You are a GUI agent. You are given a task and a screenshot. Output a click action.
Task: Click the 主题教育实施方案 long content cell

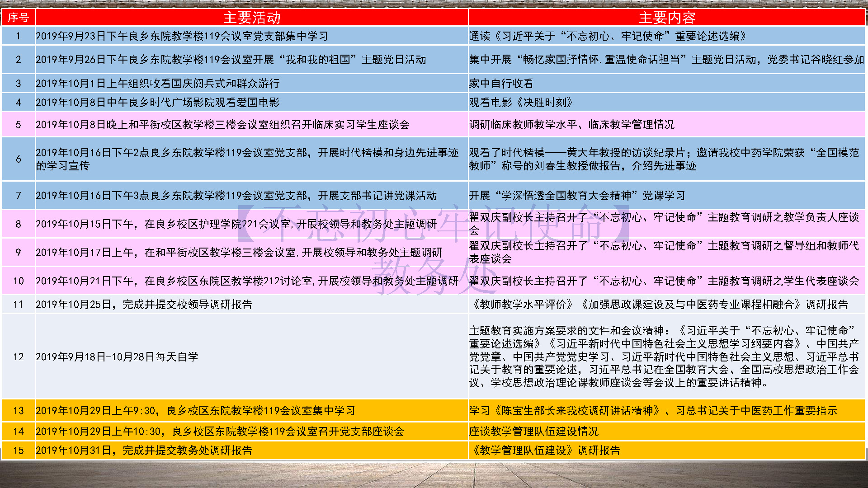point(664,357)
